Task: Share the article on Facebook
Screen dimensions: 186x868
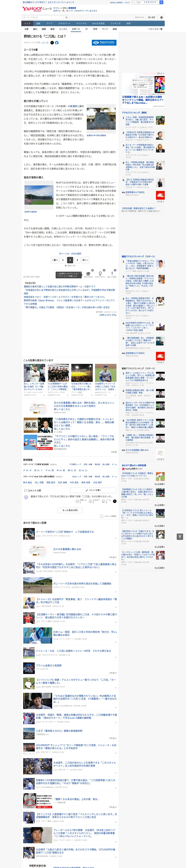Action: [x=57, y=43]
